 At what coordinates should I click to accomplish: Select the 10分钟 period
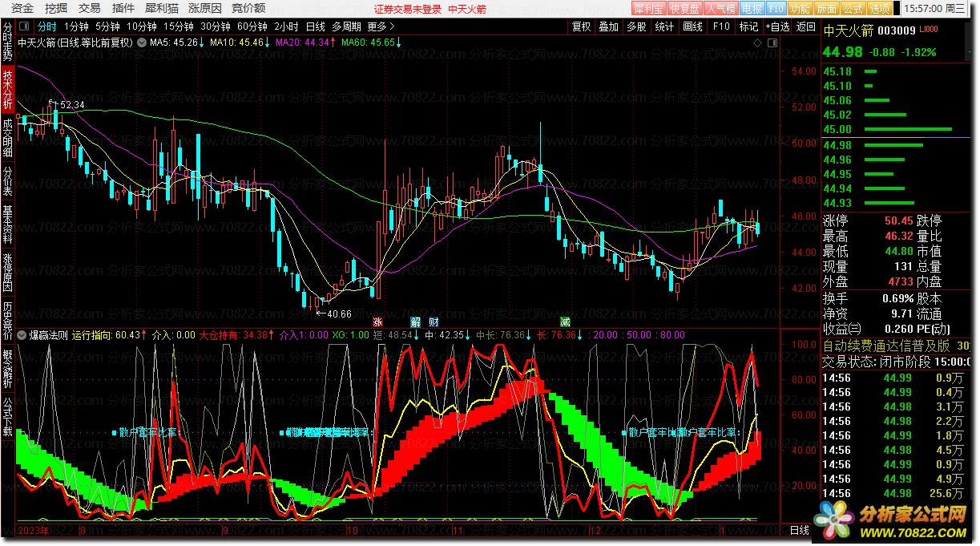142,26
